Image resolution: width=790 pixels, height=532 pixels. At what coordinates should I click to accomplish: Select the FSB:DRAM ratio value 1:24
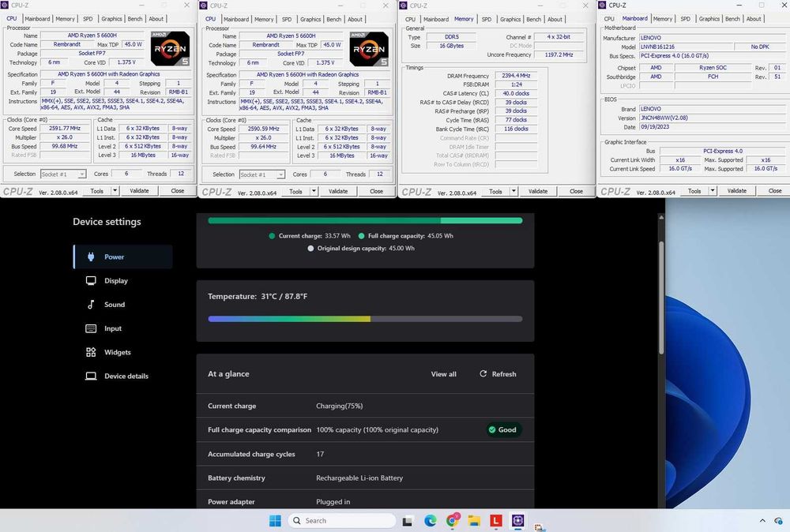coord(517,84)
